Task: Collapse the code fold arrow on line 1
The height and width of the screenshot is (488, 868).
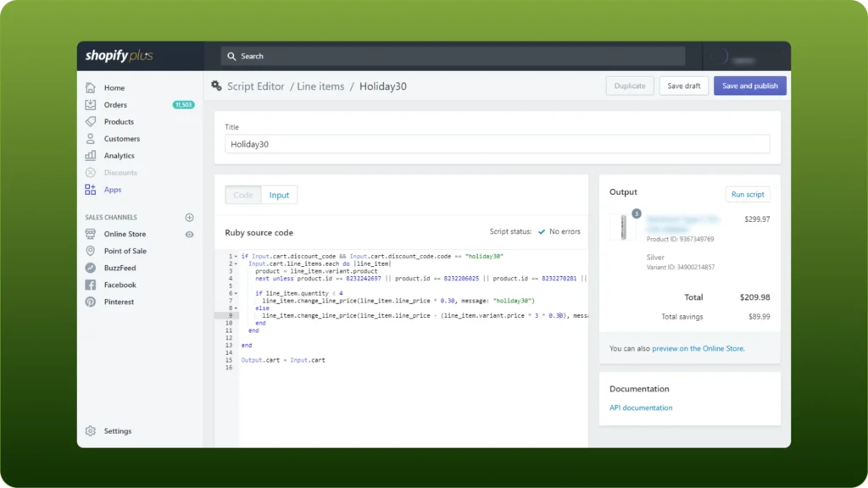Action: coord(236,256)
